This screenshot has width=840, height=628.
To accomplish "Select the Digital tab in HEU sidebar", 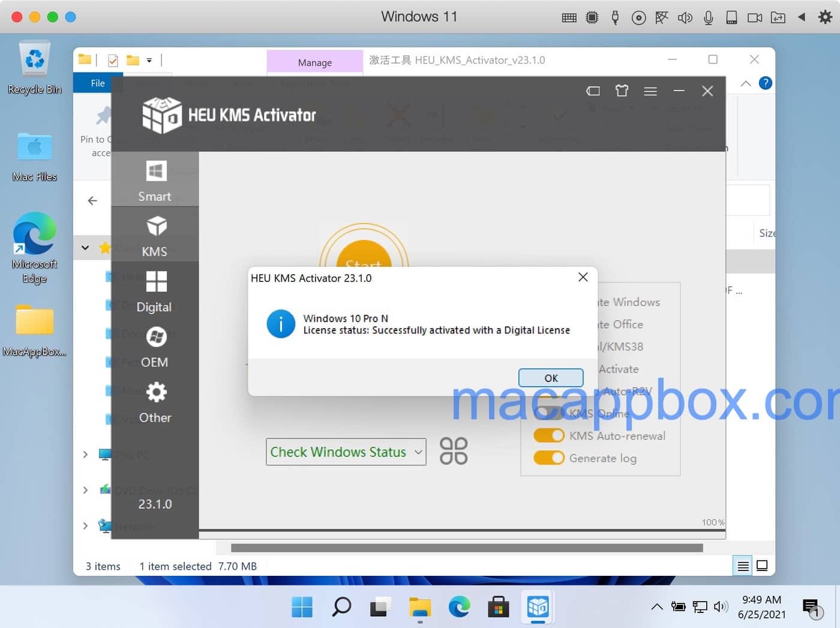I will click(x=155, y=290).
